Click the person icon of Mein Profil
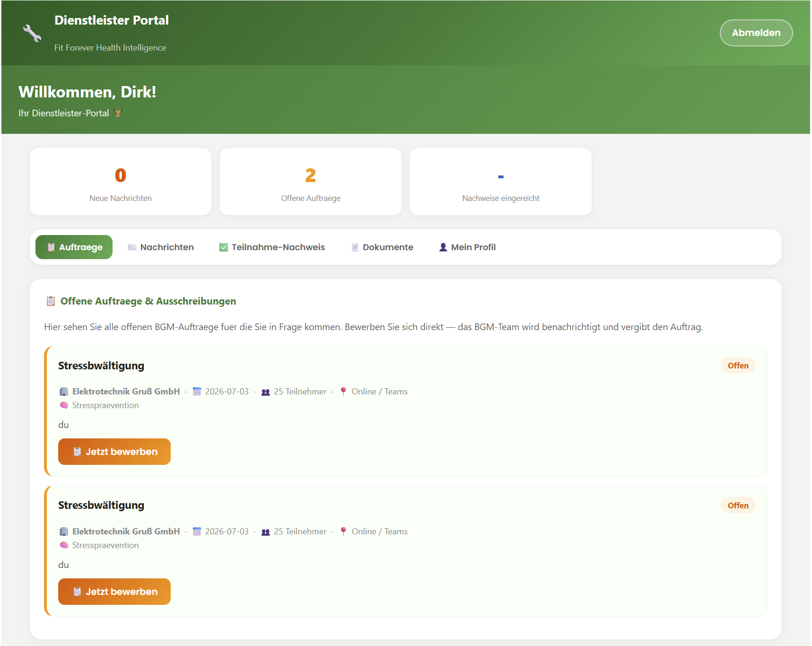The image size is (812, 646). [443, 247]
